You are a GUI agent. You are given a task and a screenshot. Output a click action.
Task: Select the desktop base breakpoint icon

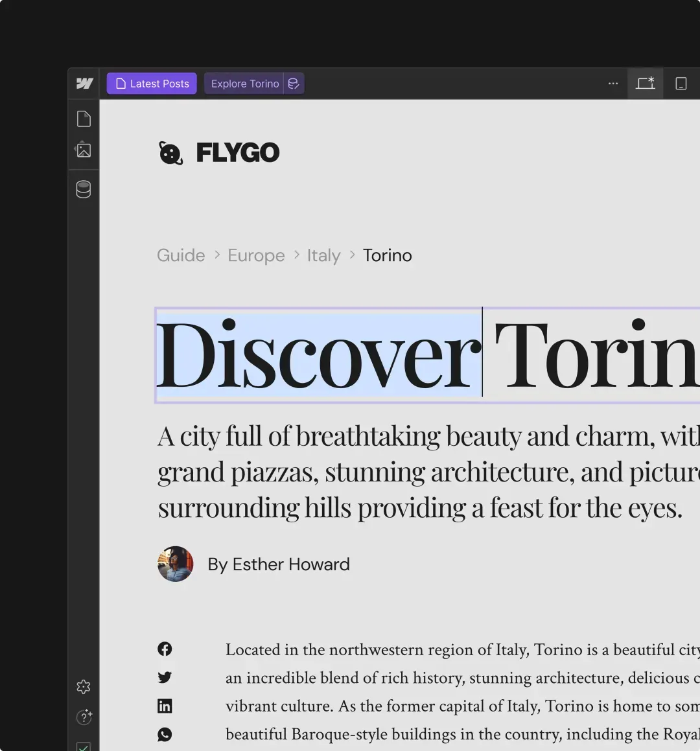tap(646, 84)
